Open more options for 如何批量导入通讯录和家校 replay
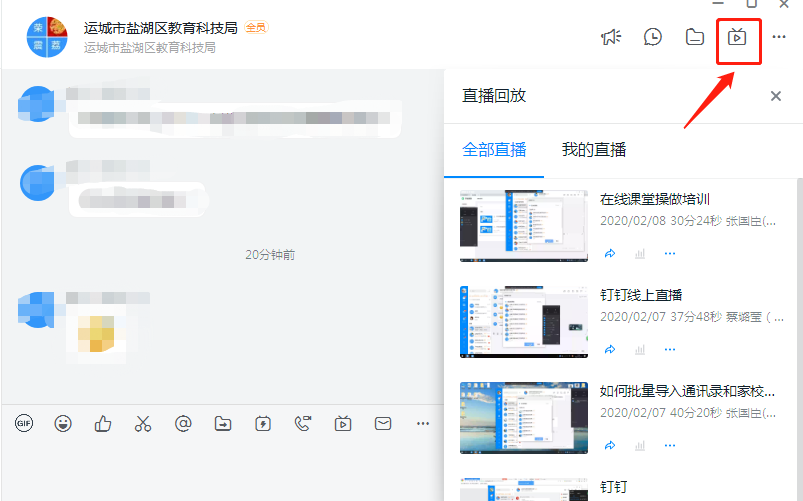This screenshot has height=501, width=803. point(670,445)
